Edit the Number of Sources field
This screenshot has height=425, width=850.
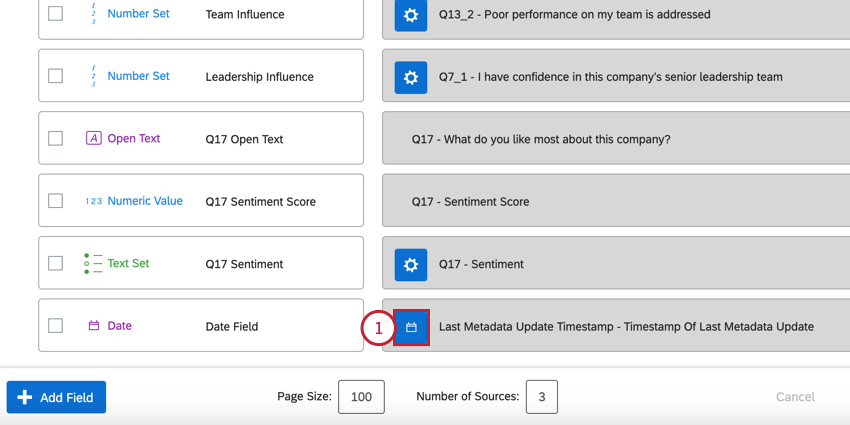(x=541, y=397)
